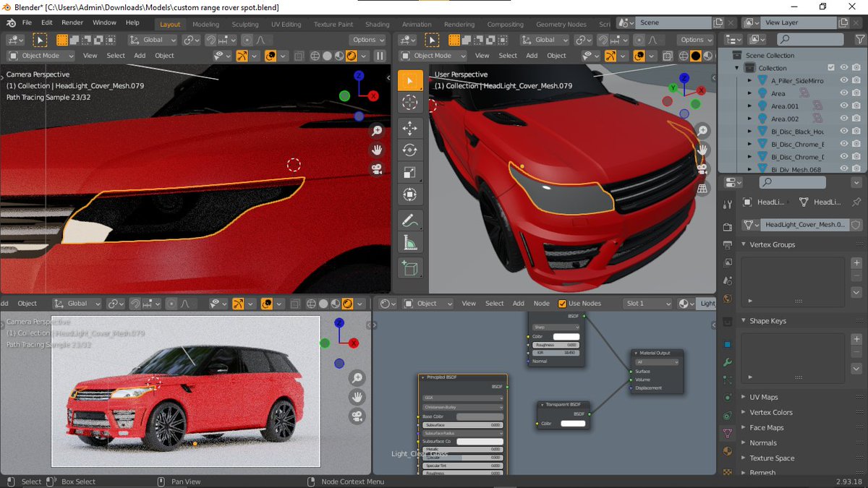The height and width of the screenshot is (488, 868).
Task: Select the Measure tool in toolbar
Action: click(410, 242)
